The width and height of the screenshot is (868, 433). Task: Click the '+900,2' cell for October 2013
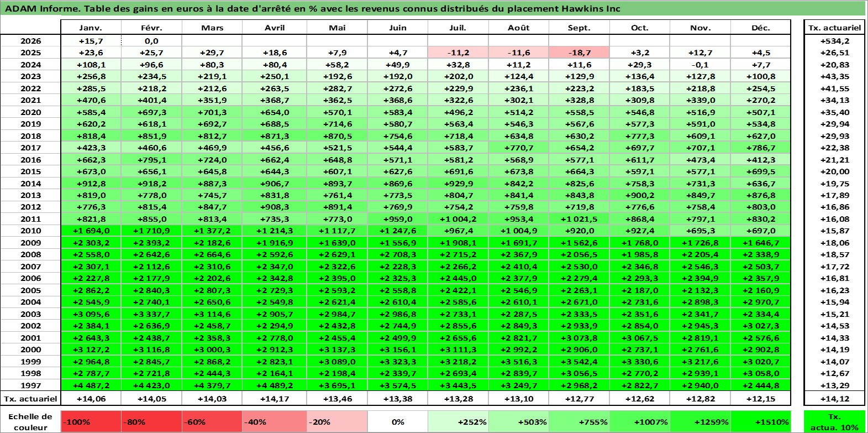(640, 195)
